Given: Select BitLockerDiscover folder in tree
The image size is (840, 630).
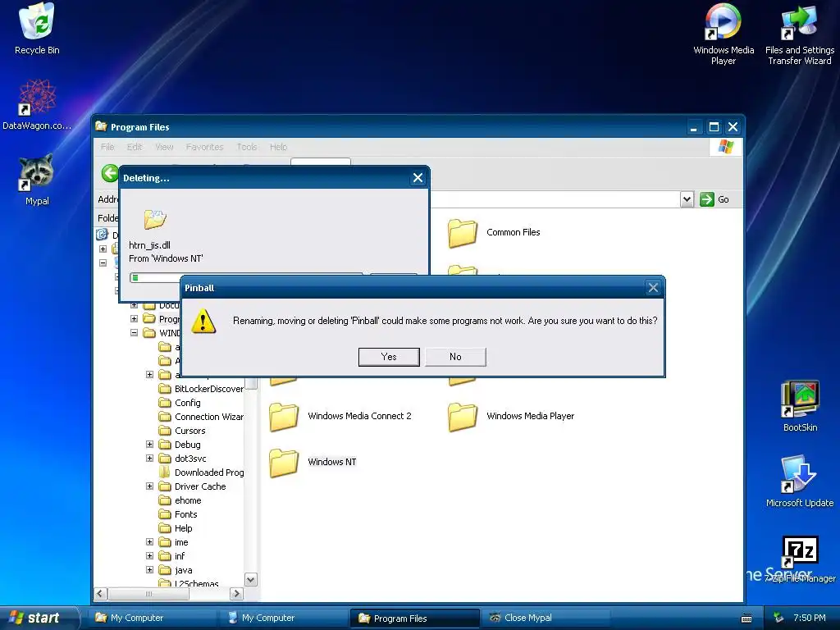Looking at the screenshot, I should coord(202,389).
